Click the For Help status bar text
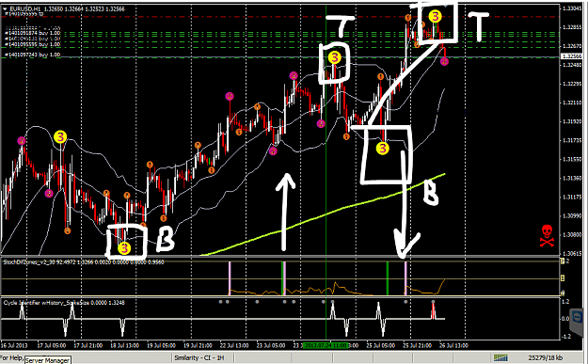This screenshot has width=588, height=364. tap(11, 357)
